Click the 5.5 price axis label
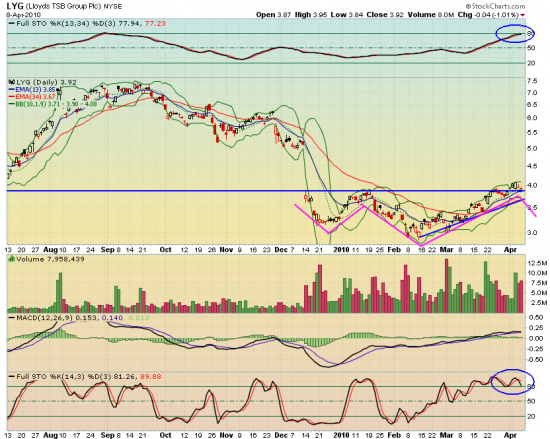Screen dimensions: 550x439 (x=532, y=133)
